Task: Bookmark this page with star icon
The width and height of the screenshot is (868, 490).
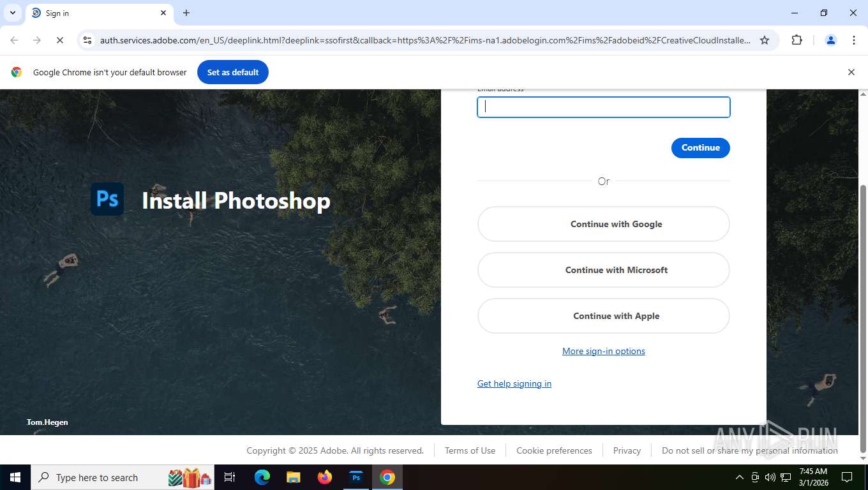Action: pos(765,40)
